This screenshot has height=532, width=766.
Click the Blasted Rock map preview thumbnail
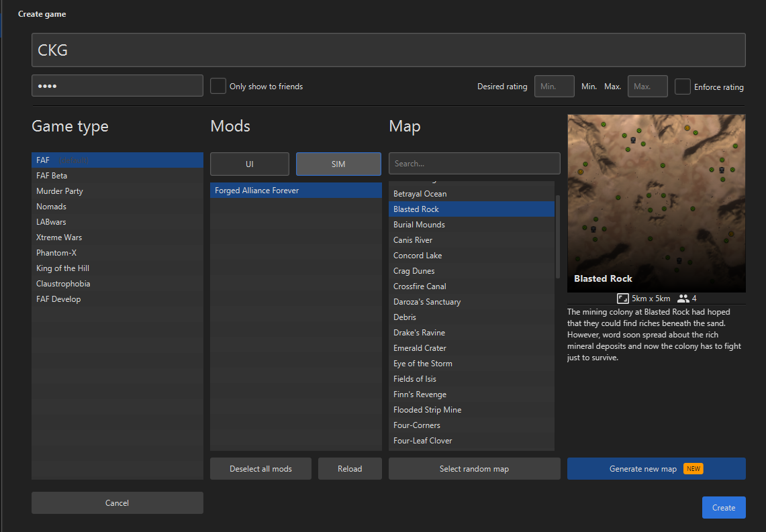656,203
